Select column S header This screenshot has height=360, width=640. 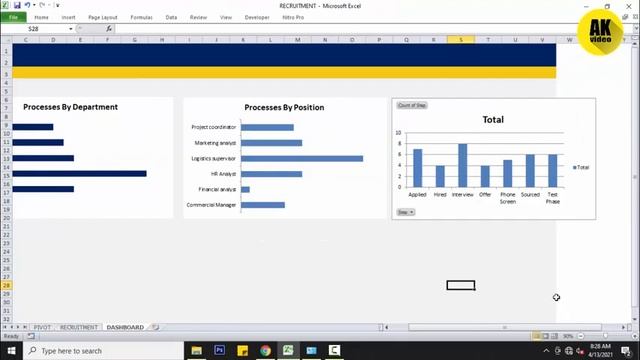[461, 40]
